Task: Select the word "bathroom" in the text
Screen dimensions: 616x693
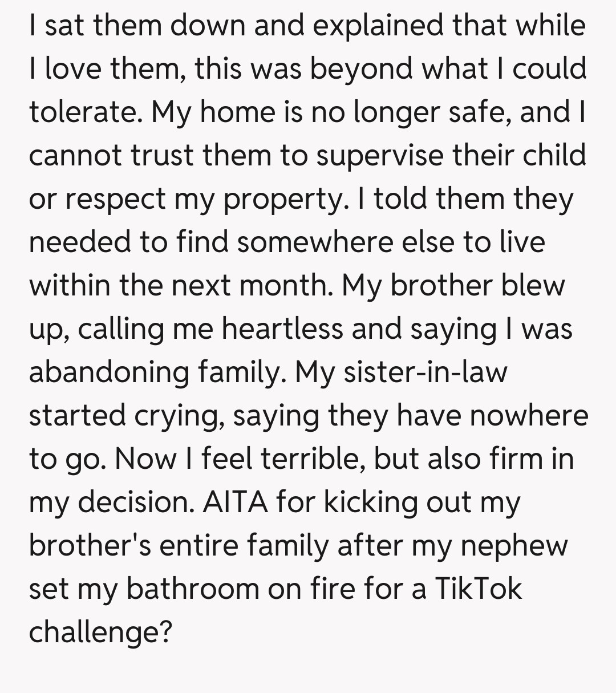Action: (x=192, y=588)
